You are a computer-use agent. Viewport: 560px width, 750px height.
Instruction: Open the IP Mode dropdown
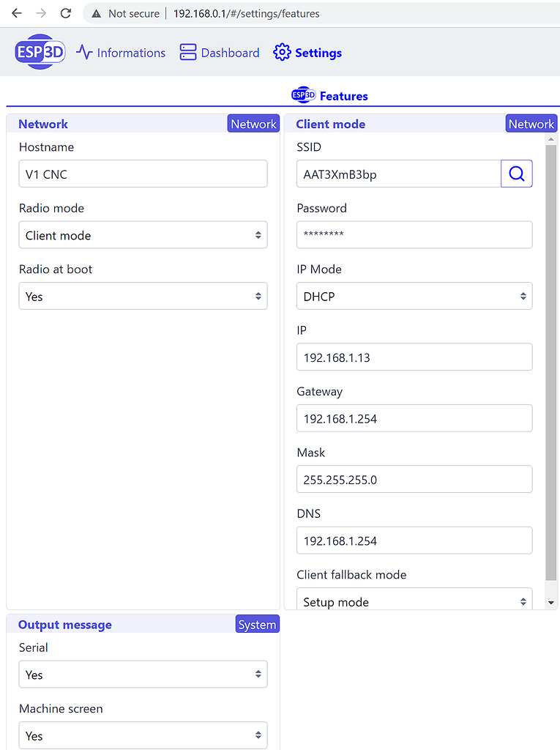(414, 296)
